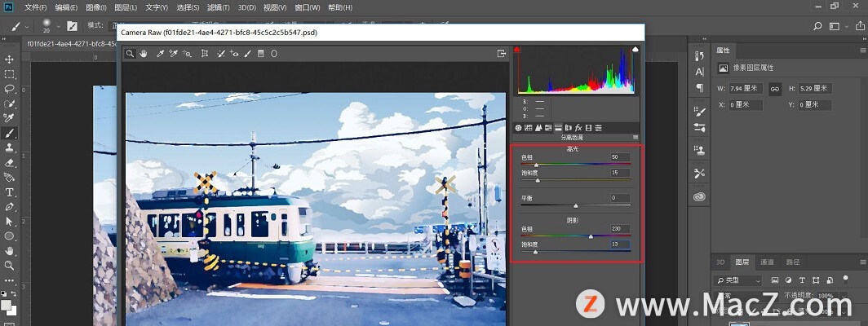Open the 编辑 (Edit) menu
The width and height of the screenshot is (868, 326).
coord(66,8)
